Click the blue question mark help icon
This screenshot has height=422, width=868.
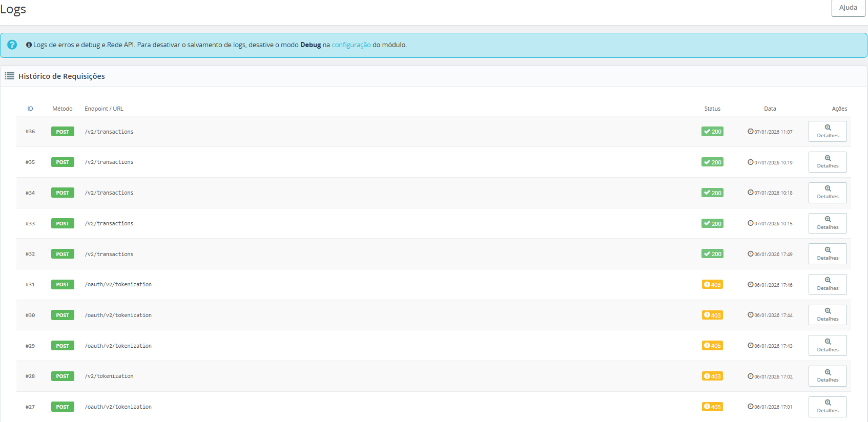12,45
